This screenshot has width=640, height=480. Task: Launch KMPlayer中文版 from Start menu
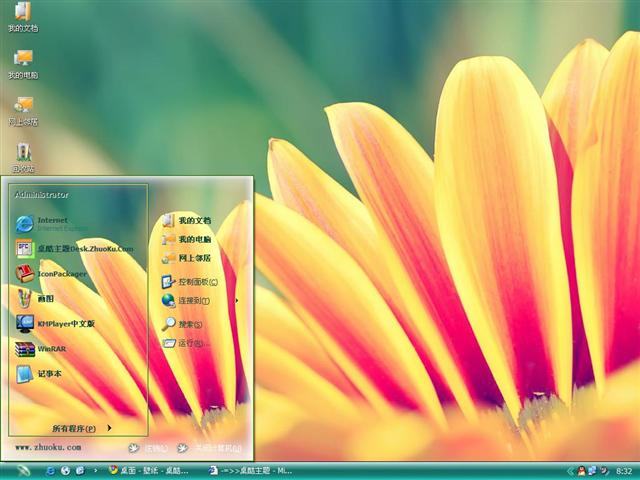click(x=55, y=324)
